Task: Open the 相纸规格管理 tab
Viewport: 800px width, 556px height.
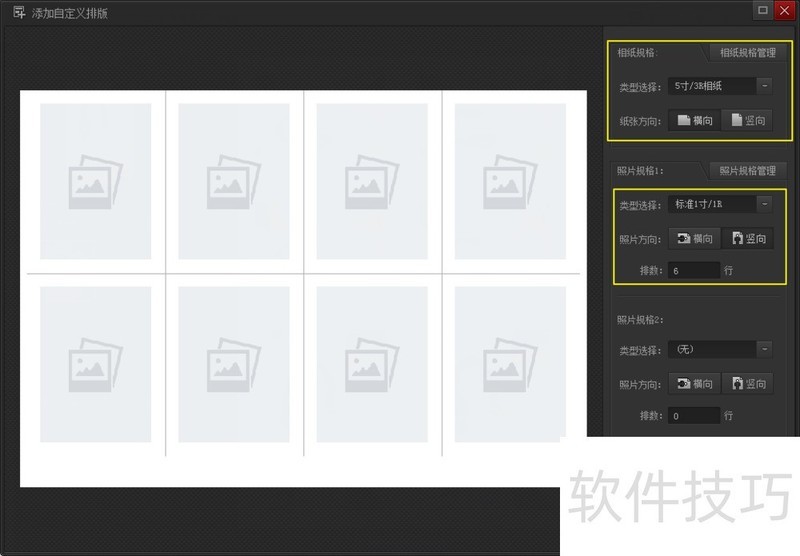Action: click(747, 53)
